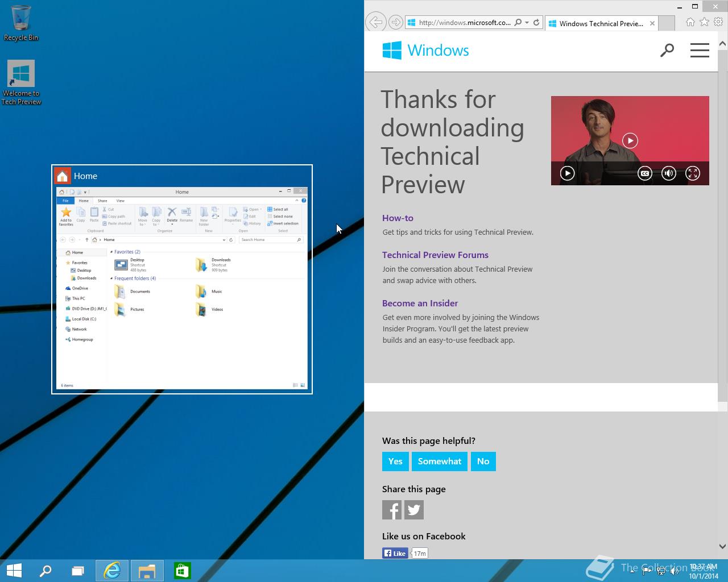Go back in Internet Explorer
The height and width of the screenshot is (582, 728).
point(375,22)
